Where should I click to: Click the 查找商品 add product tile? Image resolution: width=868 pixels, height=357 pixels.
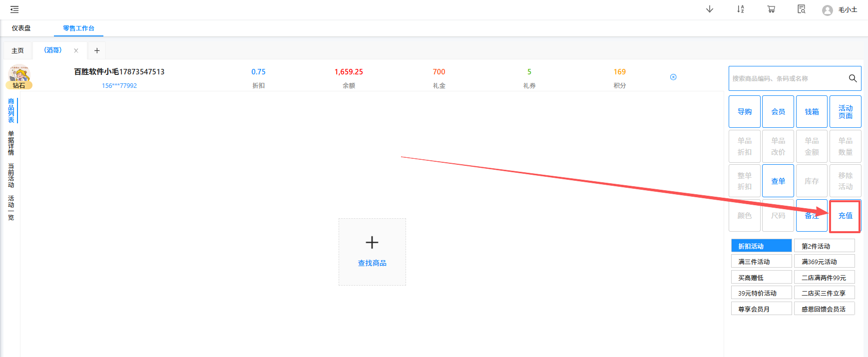[372, 252]
